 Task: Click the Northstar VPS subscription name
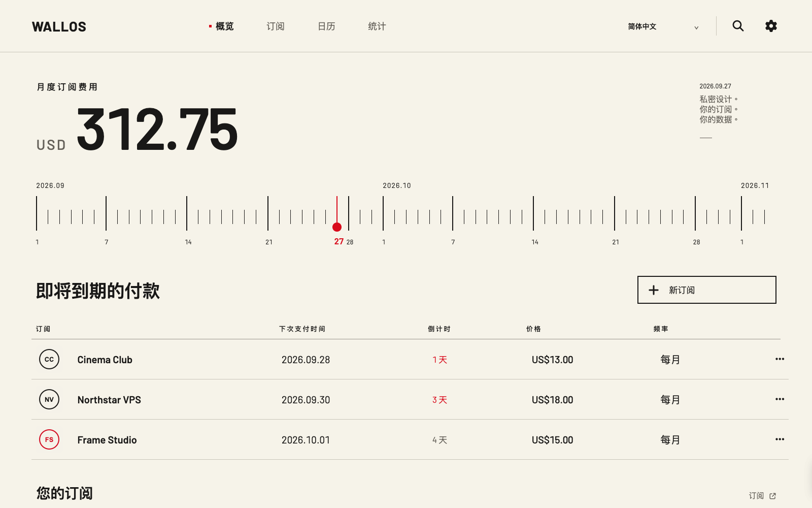tap(109, 400)
